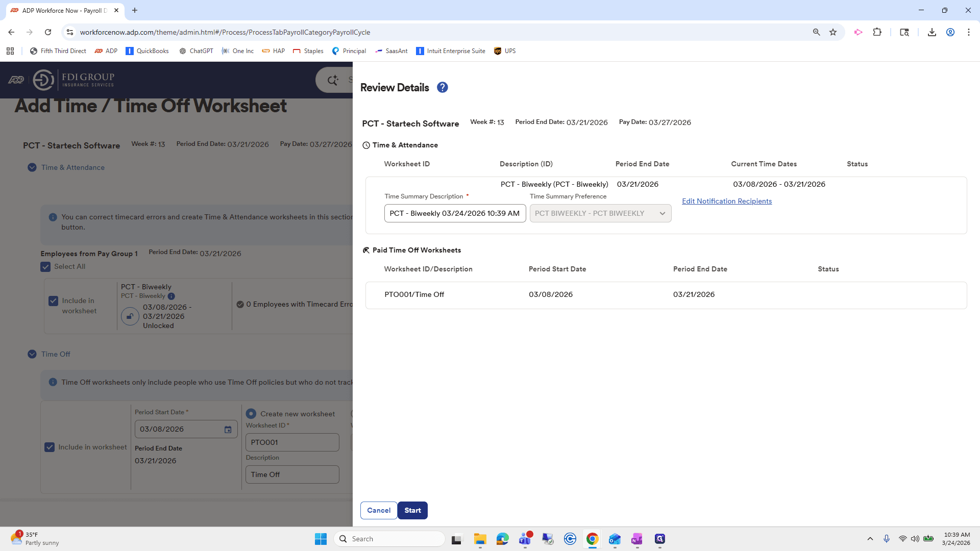Viewport: 980px width, 551px height.
Task: Toggle the Select All checkbox
Action: coord(45,267)
